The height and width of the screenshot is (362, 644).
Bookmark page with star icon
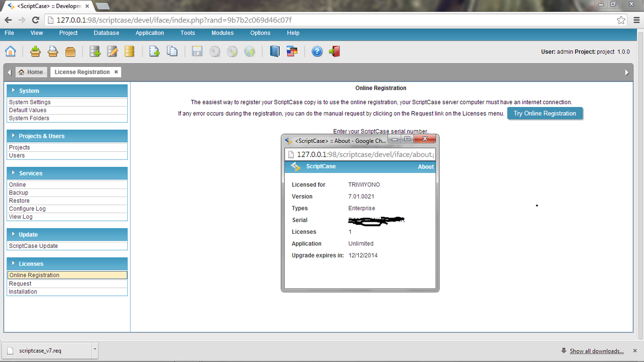click(621, 20)
